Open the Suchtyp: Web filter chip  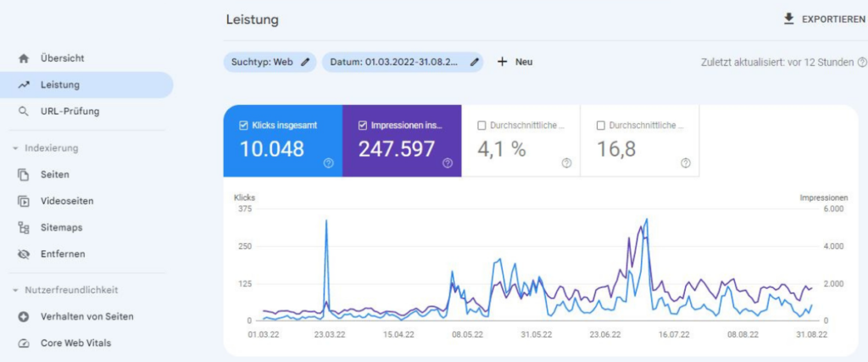270,62
